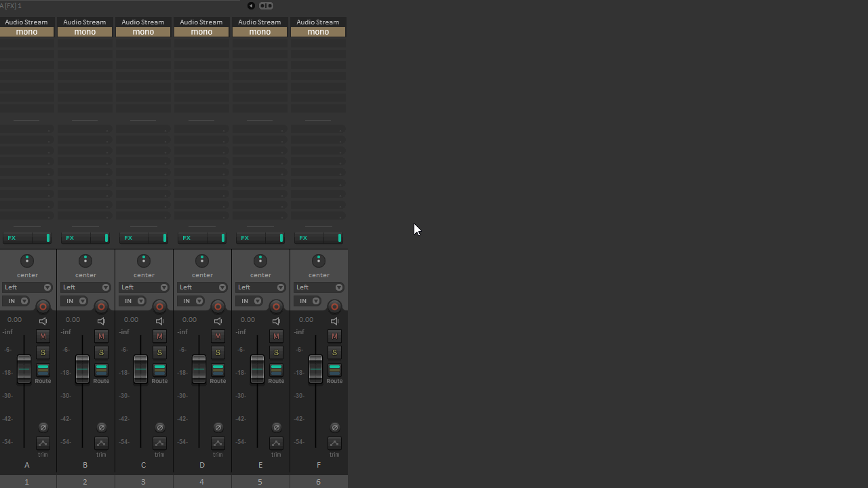Click the pan knob on track B
The height and width of the screenshot is (488, 868).
click(x=85, y=261)
